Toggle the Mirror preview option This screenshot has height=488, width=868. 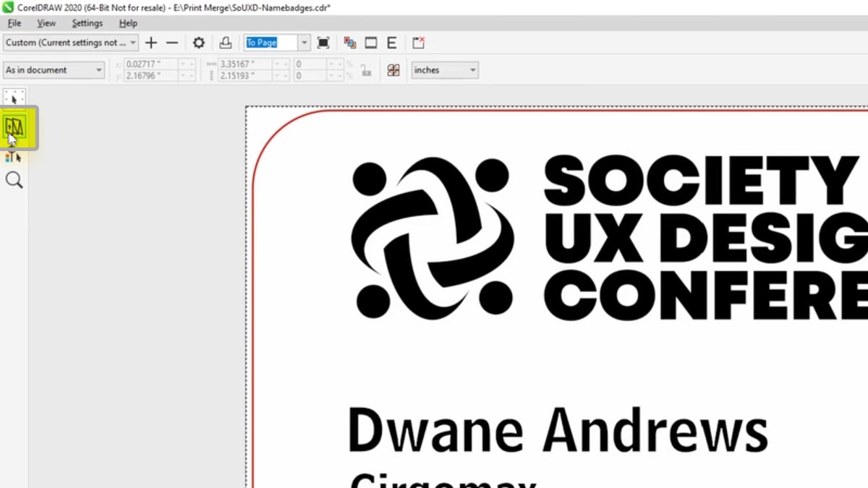[x=370, y=42]
